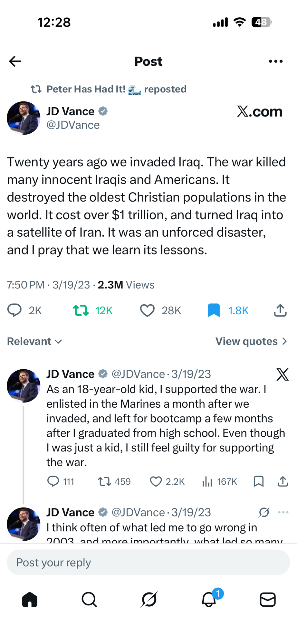The width and height of the screenshot is (297, 644).
Task: Open more options on the third post
Action: pos(283,512)
